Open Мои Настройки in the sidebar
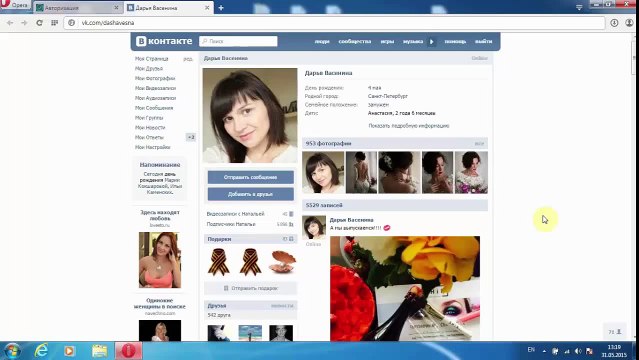The width and height of the screenshot is (639, 360). [x=152, y=147]
